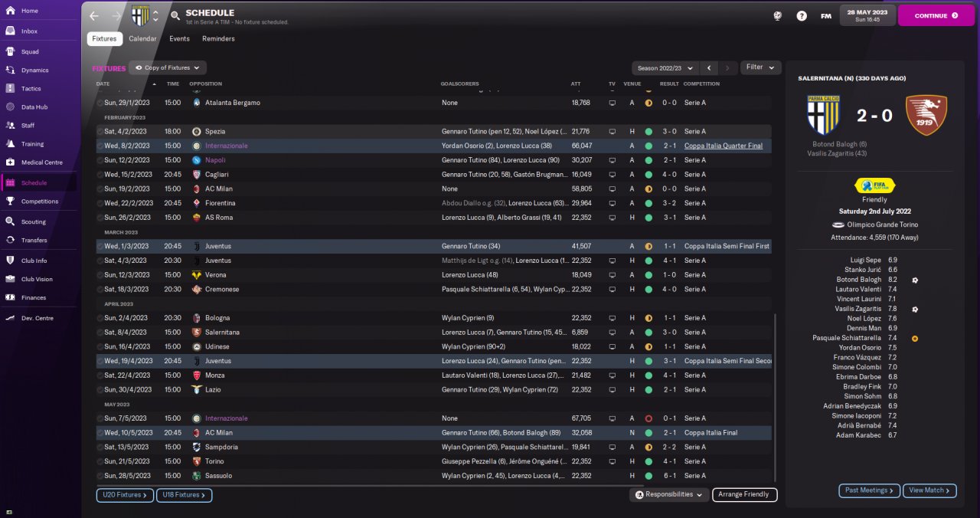This screenshot has height=518, width=980.
Task: Open the Home sidebar icon
Action: click(10, 11)
